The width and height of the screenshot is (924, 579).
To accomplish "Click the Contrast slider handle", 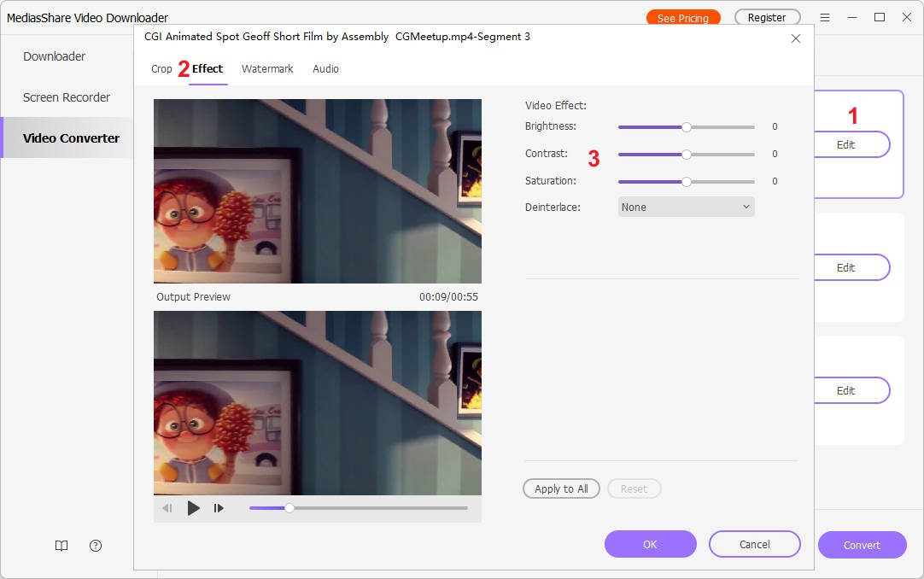I will (x=687, y=155).
